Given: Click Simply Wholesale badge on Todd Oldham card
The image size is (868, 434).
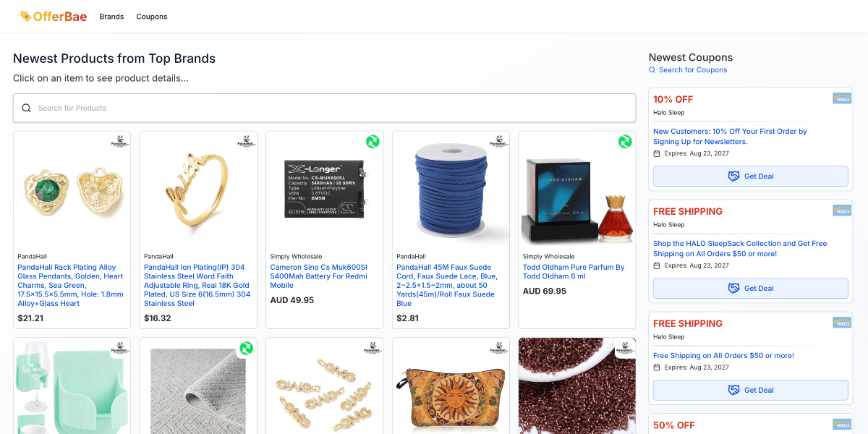Looking at the screenshot, I should click(x=625, y=142).
